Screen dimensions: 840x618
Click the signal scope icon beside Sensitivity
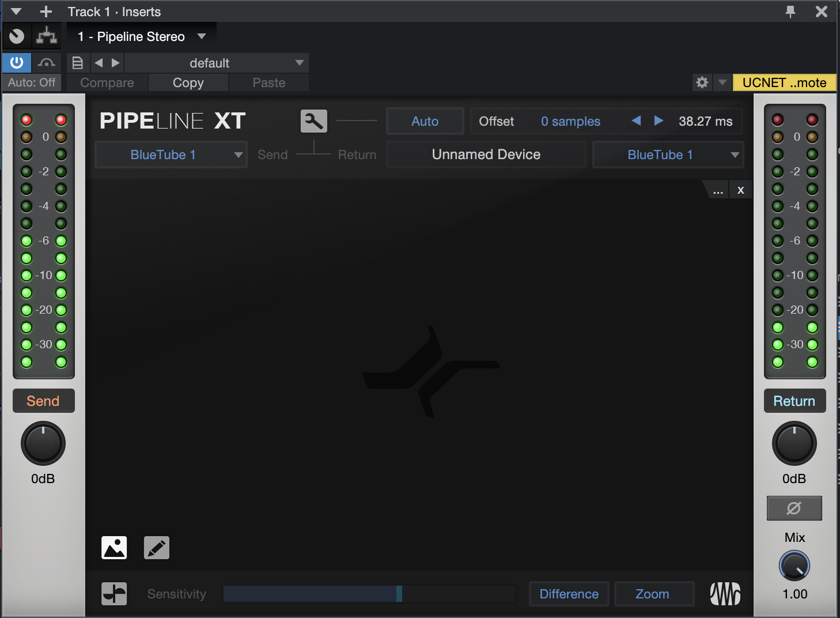pyautogui.click(x=114, y=594)
